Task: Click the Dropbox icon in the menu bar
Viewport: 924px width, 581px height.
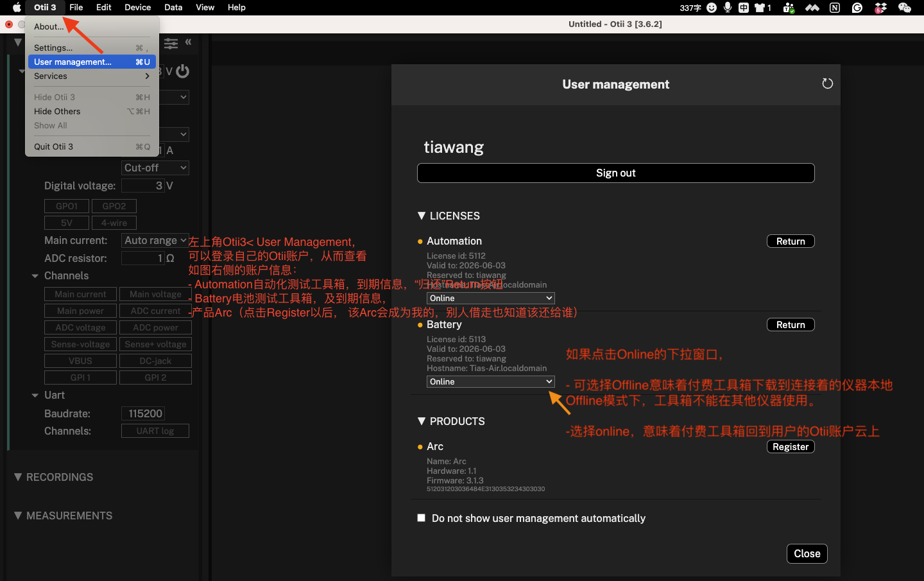Action: coord(880,7)
